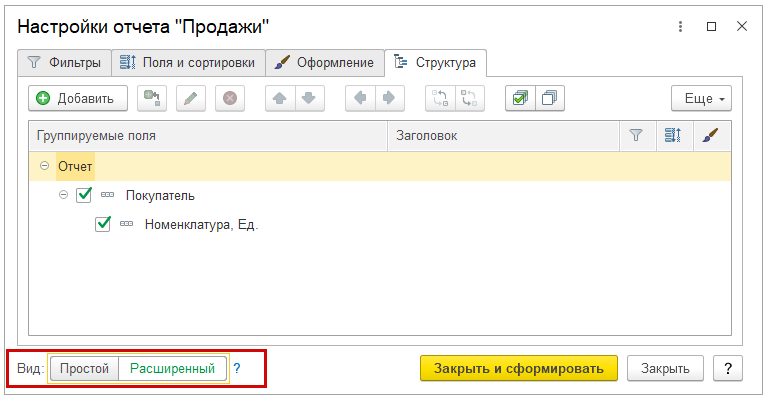Collapse the Отчет tree node
This screenshot has height=398, width=767.
point(45,166)
